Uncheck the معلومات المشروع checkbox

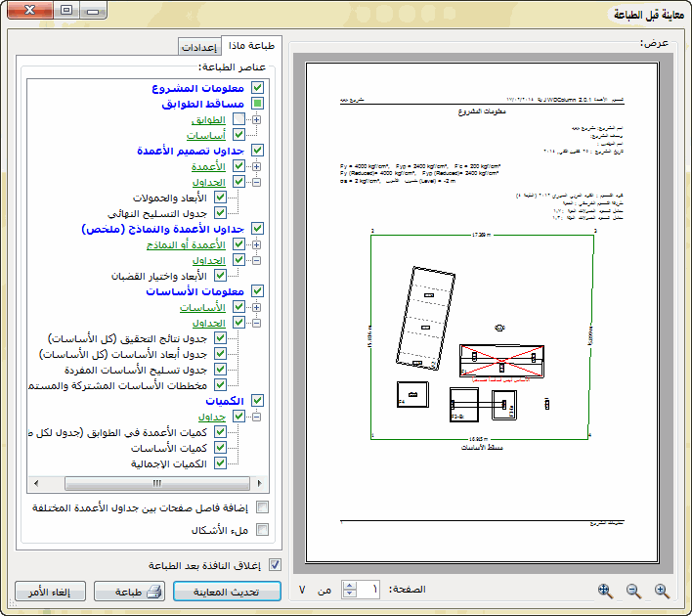coord(258,88)
